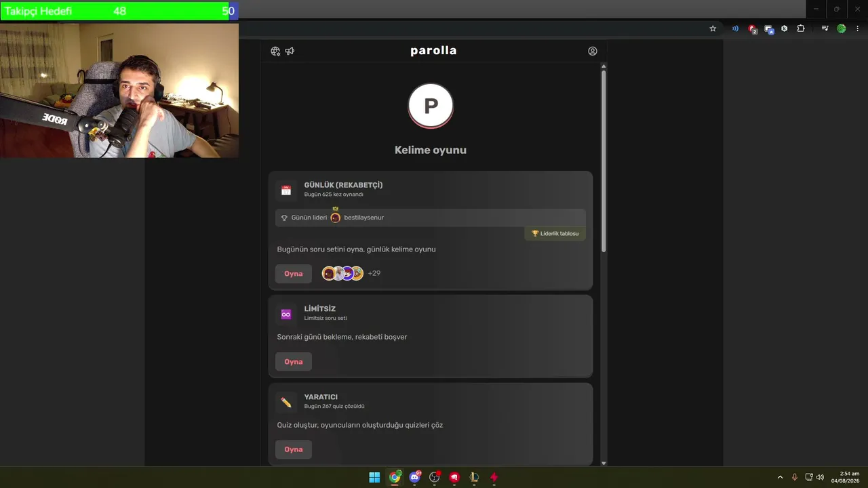Open the hexagon K extension
This screenshot has width=868, height=488.
click(785, 28)
